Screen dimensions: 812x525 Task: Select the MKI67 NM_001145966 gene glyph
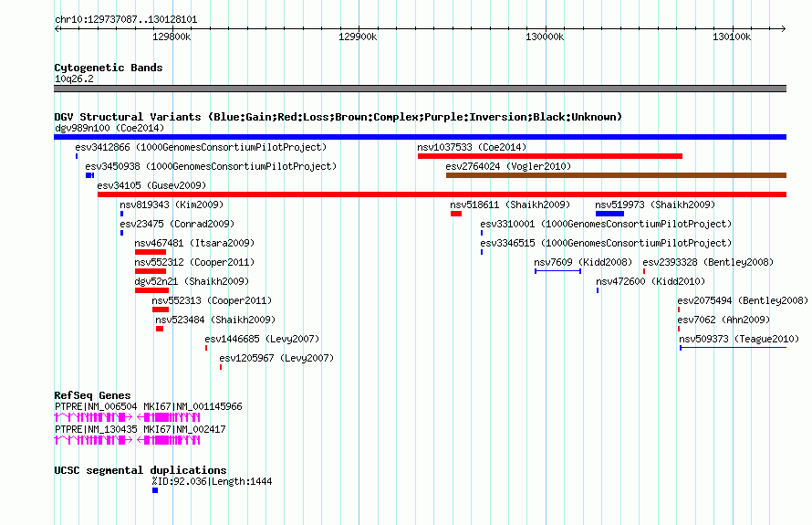coord(168,417)
